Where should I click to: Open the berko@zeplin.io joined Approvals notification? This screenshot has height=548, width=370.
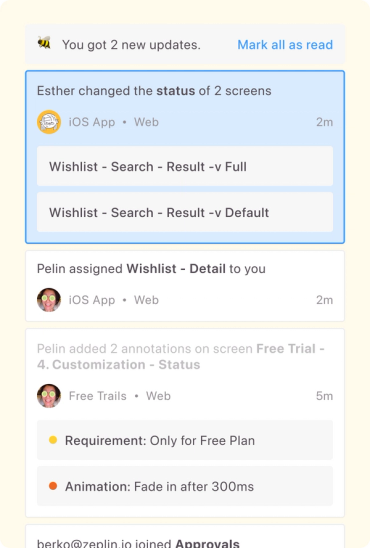click(x=185, y=536)
